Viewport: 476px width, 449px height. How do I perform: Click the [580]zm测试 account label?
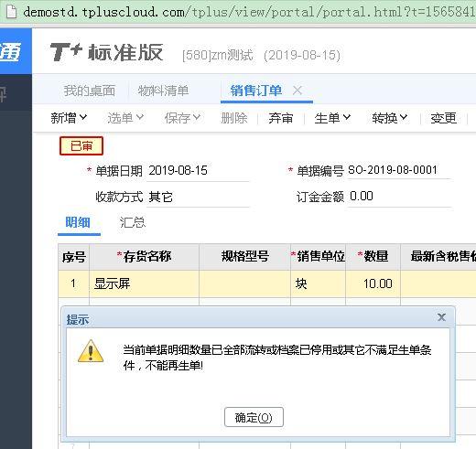pos(218,56)
